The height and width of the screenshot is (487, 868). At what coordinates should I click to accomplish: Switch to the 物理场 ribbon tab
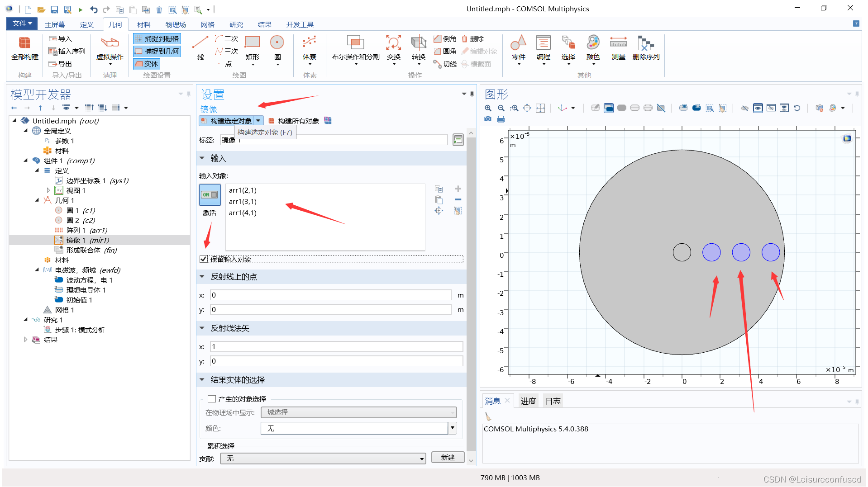[176, 24]
